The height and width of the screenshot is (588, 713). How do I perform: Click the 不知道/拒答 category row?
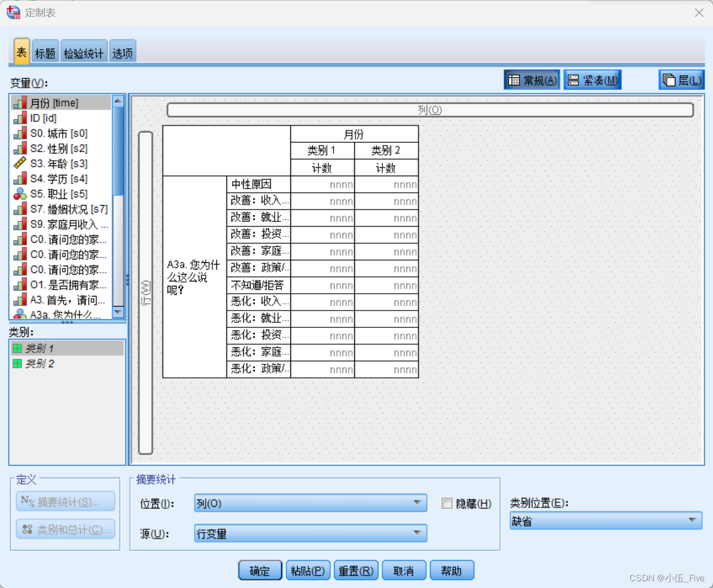pyautogui.click(x=258, y=285)
